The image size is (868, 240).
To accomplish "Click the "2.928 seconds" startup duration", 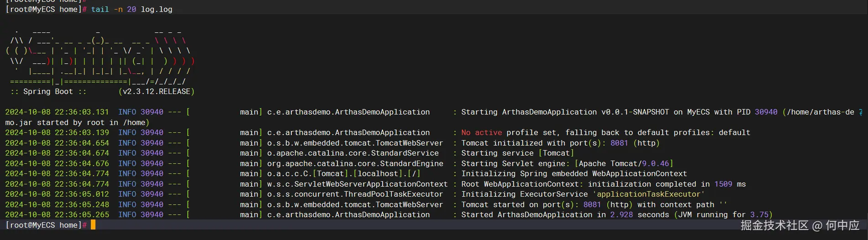I will pyautogui.click(x=639, y=214).
